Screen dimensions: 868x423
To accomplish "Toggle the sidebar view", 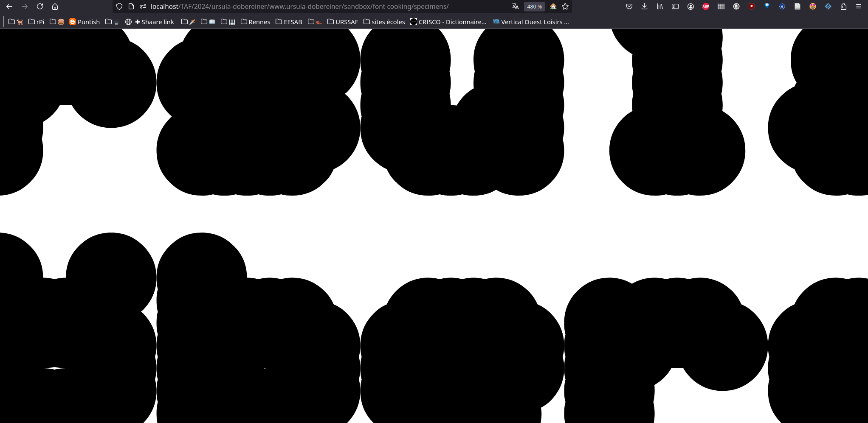I will [675, 6].
